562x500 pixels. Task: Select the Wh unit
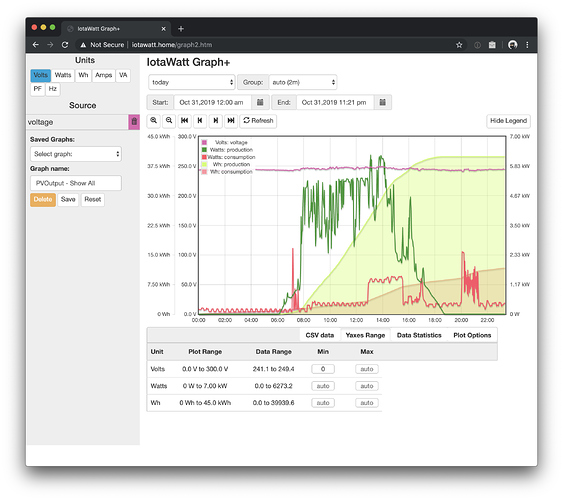83,75
